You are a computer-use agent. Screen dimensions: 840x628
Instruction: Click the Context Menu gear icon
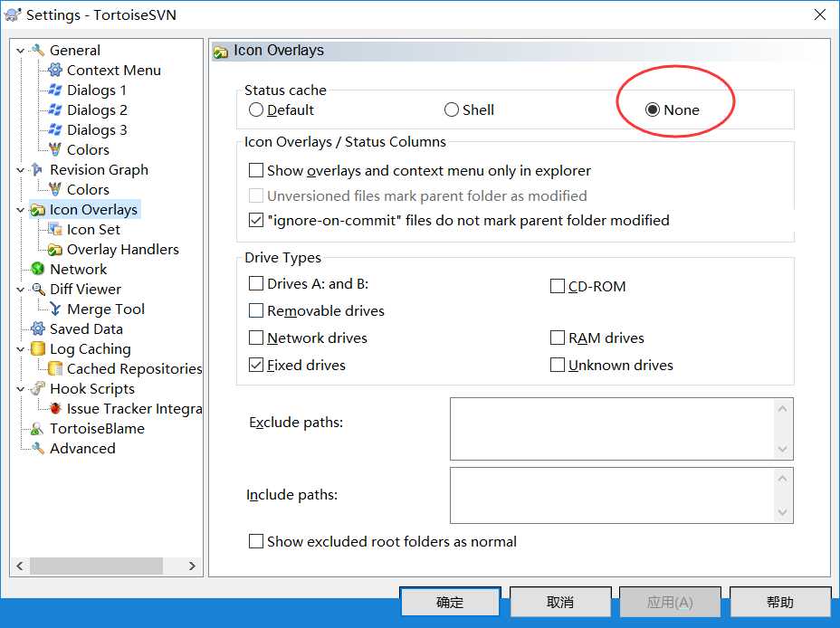click(x=54, y=71)
